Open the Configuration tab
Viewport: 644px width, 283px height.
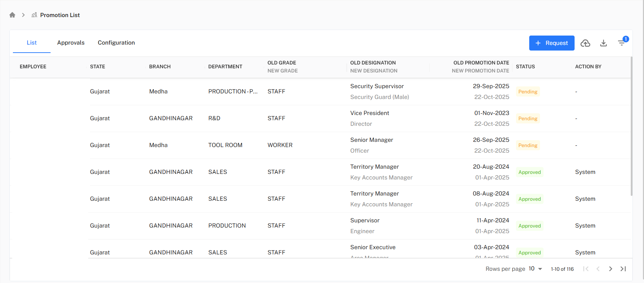click(116, 43)
